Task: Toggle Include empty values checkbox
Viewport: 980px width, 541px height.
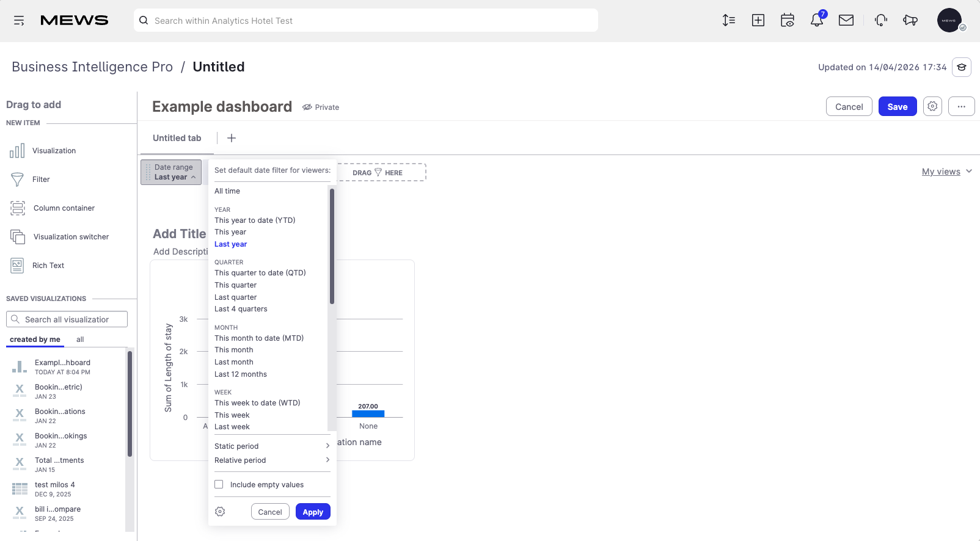Action: [x=219, y=484]
